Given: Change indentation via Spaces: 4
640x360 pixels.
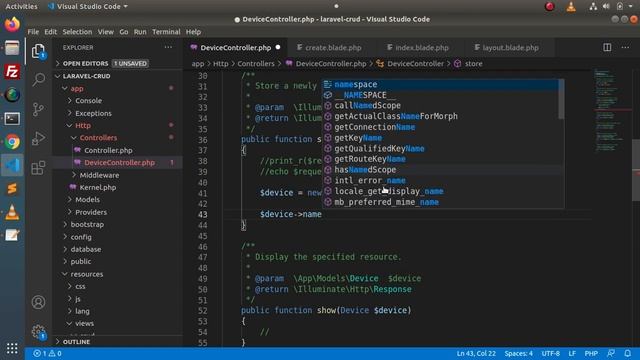Looking at the screenshot, I should point(518,353).
